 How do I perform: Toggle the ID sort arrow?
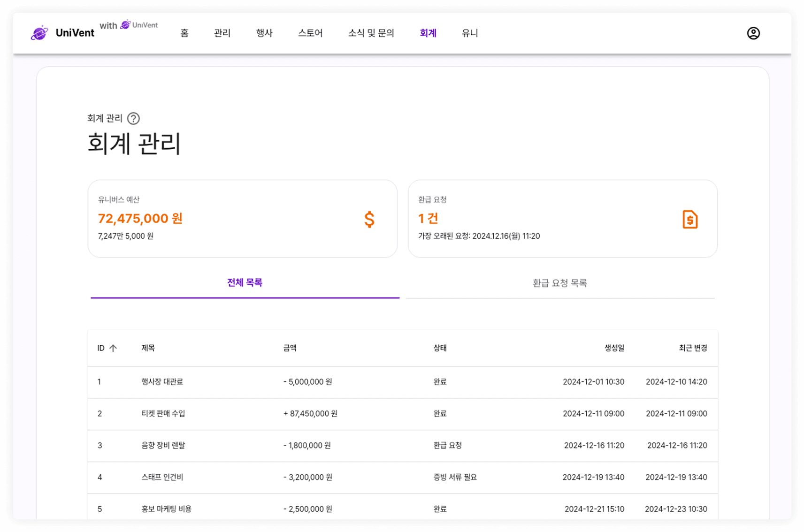113,348
